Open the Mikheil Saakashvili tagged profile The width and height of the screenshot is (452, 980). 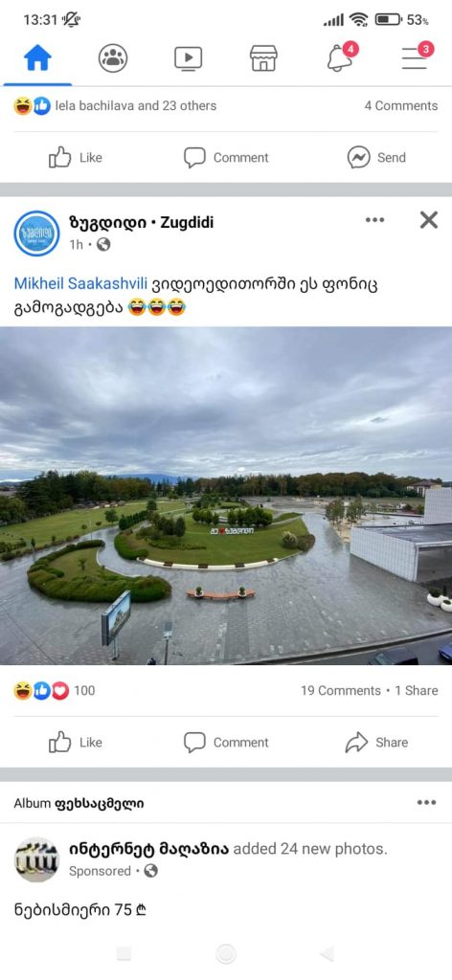pos(80,283)
